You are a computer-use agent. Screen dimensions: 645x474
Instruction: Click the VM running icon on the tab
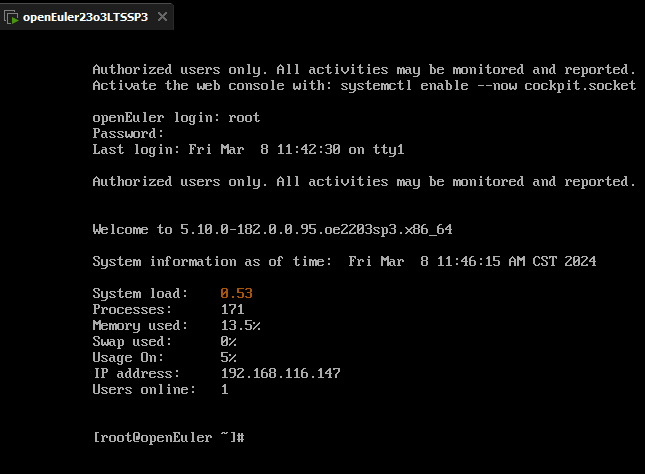(11, 17)
